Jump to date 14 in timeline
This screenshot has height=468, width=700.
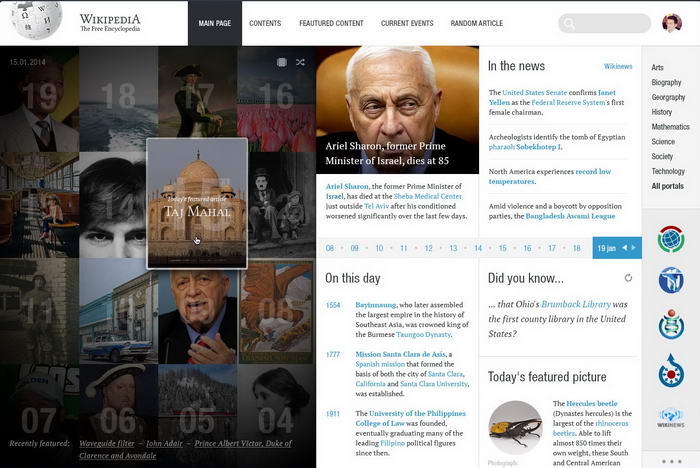point(478,248)
